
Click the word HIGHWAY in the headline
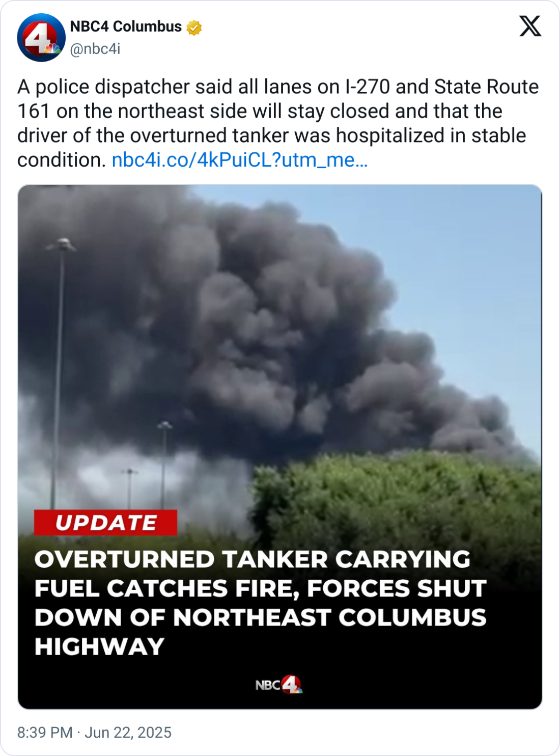[x=99, y=646]
